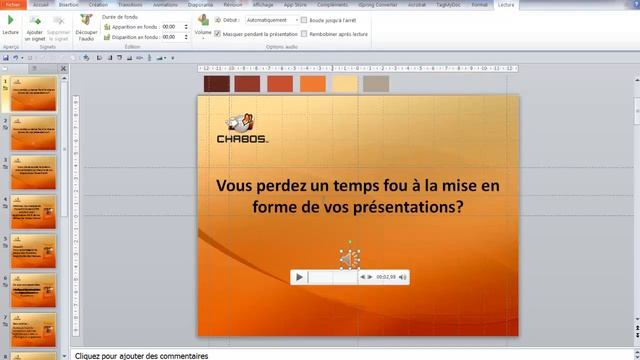Go to the Diaporama tab
This screenshot has width=640, height=360.
point(200,4)
